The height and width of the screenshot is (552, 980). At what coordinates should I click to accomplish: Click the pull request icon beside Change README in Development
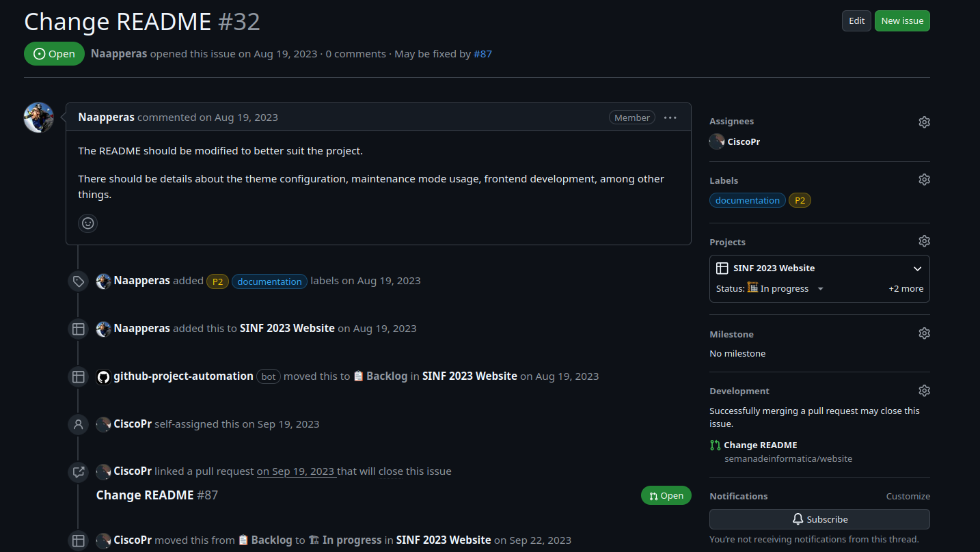click(x=715, y=445)
